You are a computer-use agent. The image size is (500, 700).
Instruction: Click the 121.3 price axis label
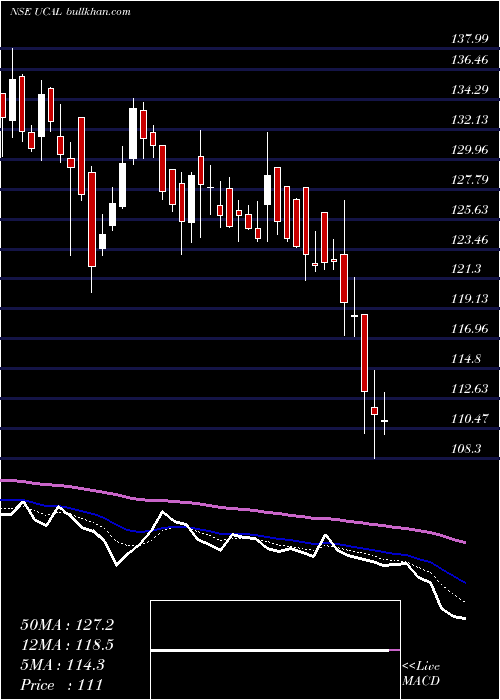pyautogui.click(x=467, y=269)
